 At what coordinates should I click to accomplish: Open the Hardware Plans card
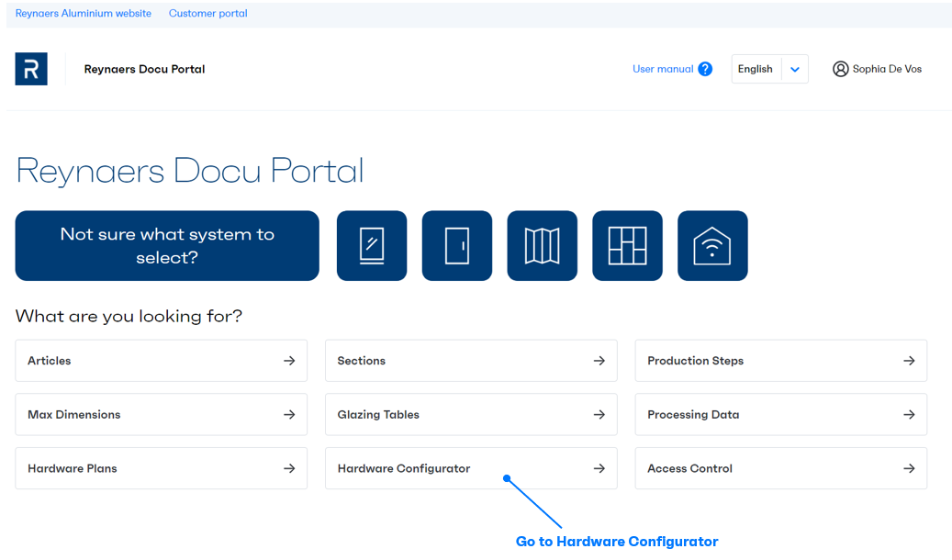[x=161, y=468]
